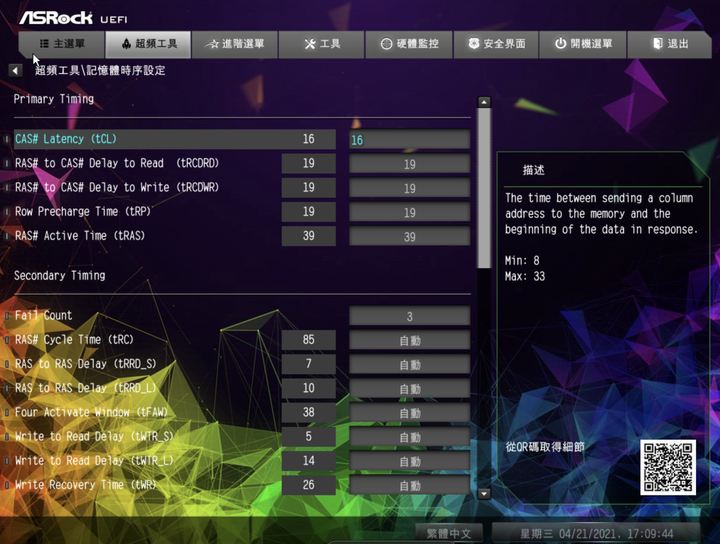
Task: Select the RAS to RAS Delay (tRRD_S) label
Action: (x=85, y=364)
